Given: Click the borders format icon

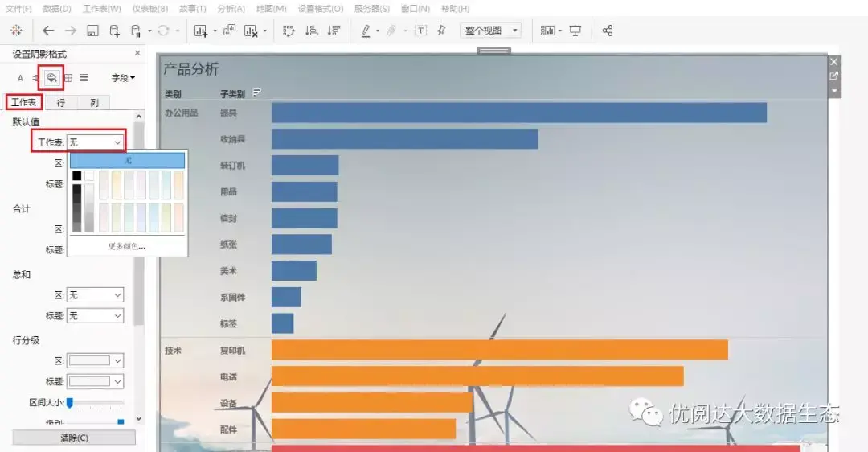Looking at the screenshot, I should click(68, 78).
